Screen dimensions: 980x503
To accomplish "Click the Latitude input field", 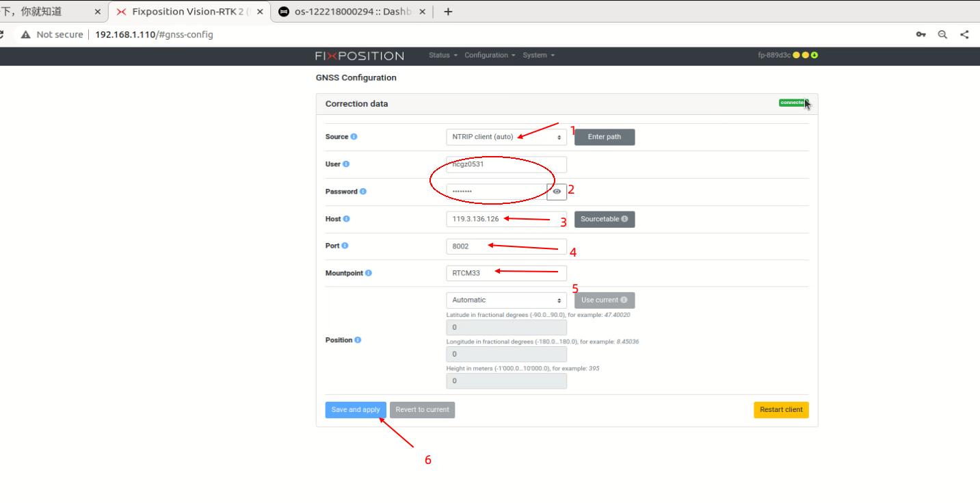I will click(x=506, y=327).
